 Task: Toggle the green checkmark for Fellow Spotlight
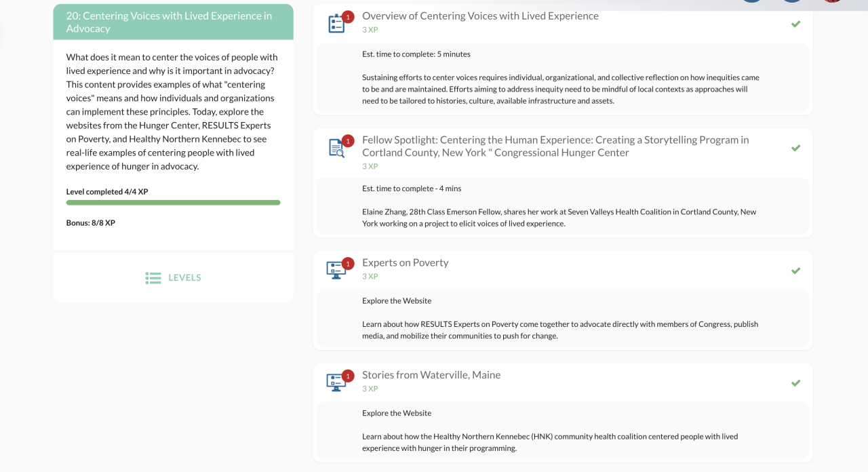795,148
